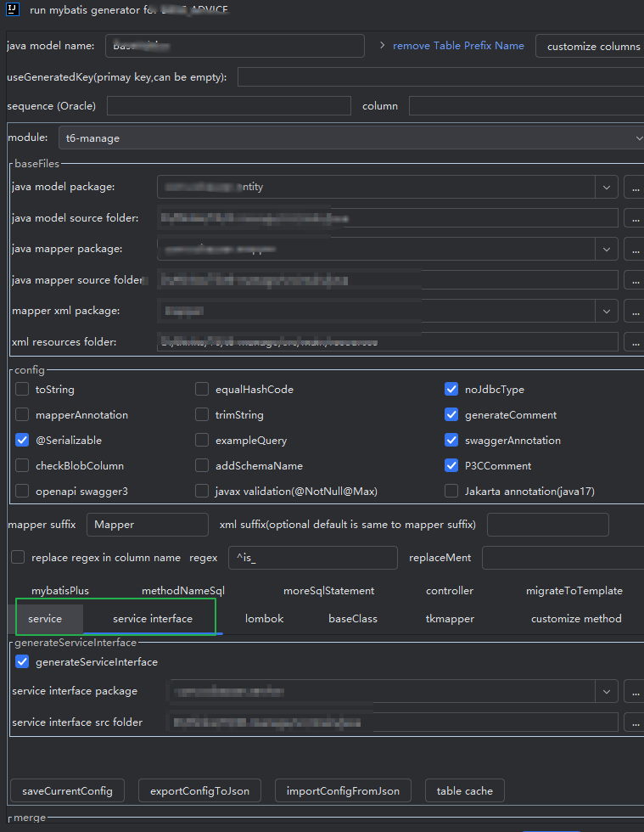Click the regex input containing ^is_

313,558
